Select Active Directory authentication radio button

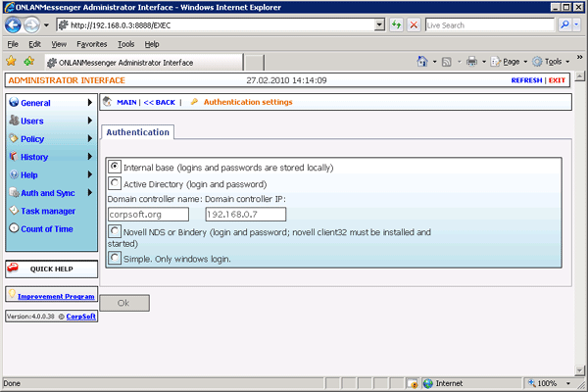115,183
